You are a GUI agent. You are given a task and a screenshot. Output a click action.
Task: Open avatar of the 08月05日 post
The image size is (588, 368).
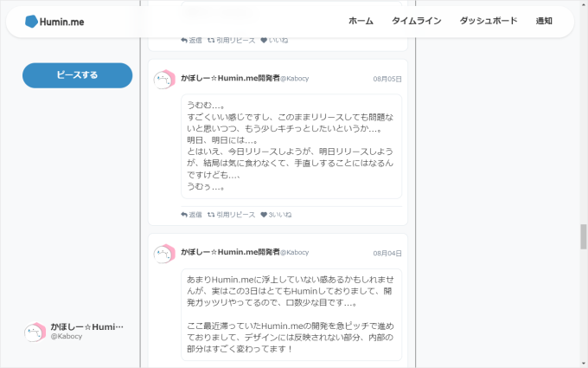coord(164,80)
